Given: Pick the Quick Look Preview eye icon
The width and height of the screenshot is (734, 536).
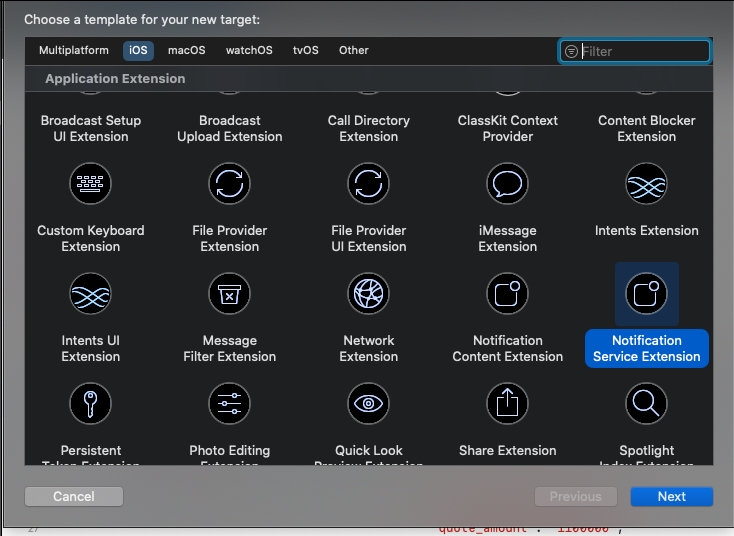Looking at the screenshot, I should click(368, 404).
